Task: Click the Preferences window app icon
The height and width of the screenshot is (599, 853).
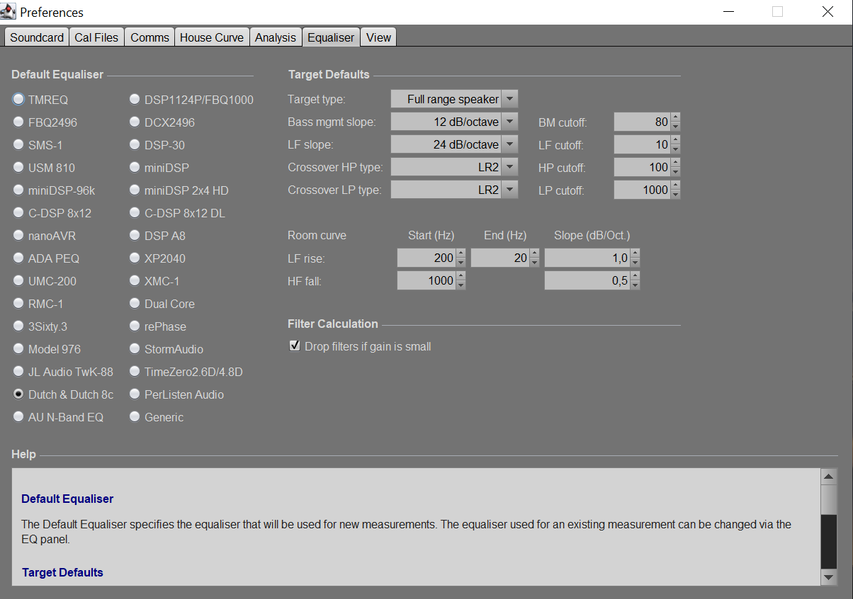Action: coord(8,11)
